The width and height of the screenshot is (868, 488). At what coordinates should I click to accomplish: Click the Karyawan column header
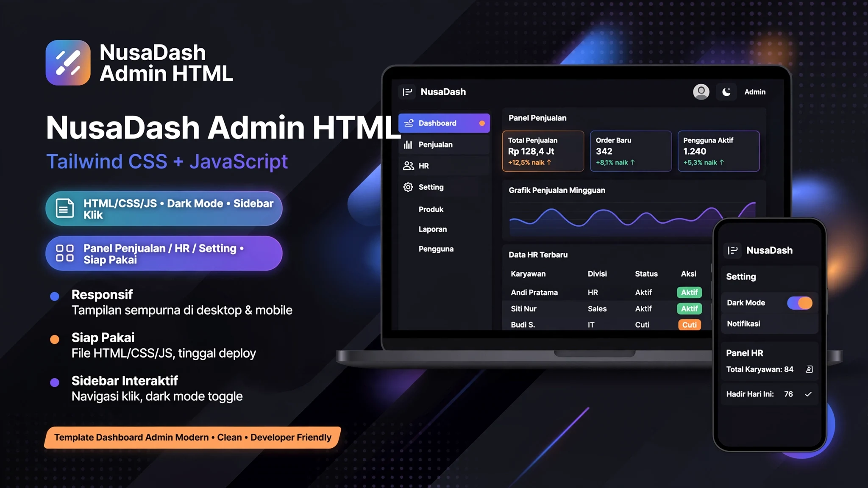coord(528,274)
